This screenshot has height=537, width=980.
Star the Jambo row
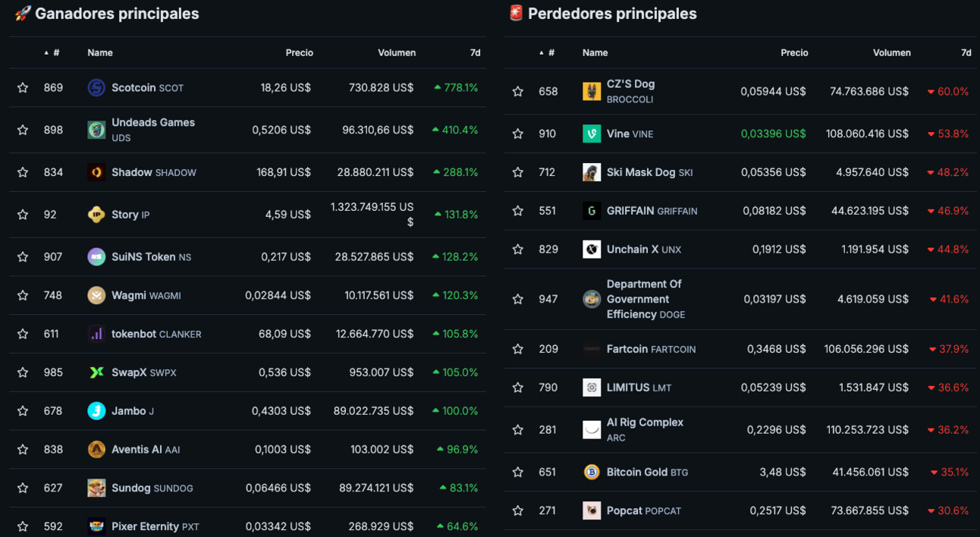coord(23,411)
